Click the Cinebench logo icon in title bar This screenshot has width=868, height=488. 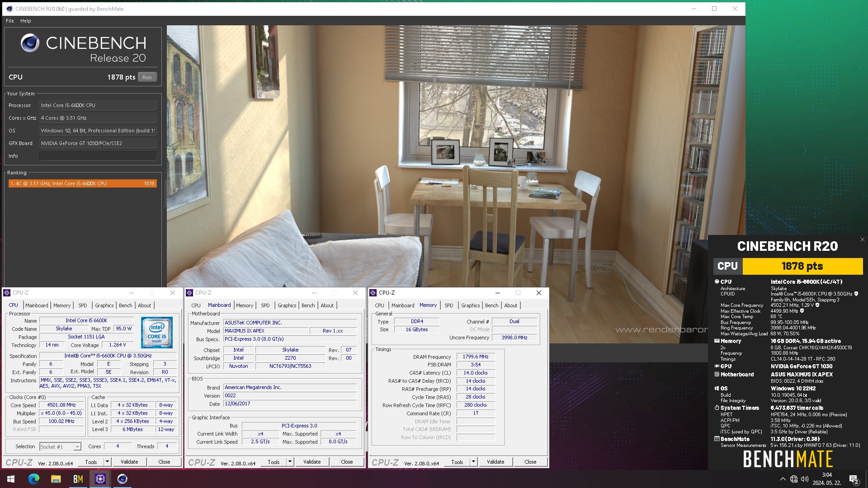click(9, 9)
